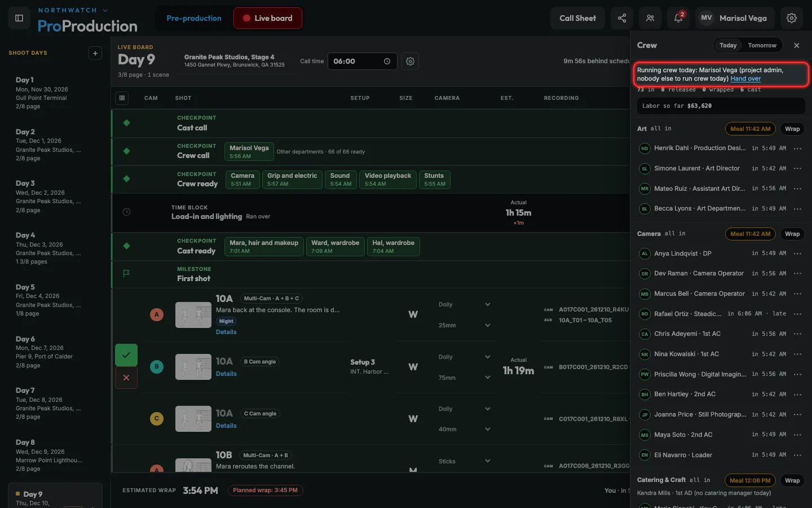Screen dimensions: 812x508
Task: Click the call time 06:00 field
Action: pyautogui.click(x=362, y=61)
